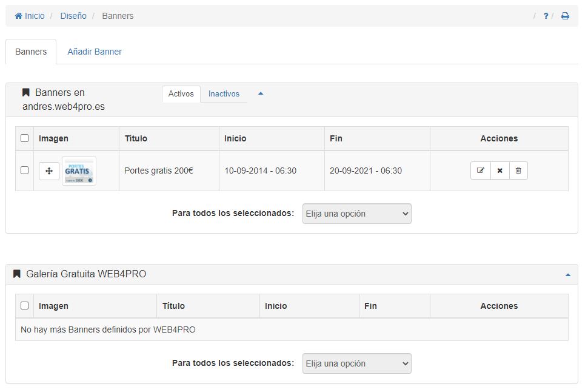
Task: Toggle select-all checkbox in the first banners table
Action: (x=25, y=138)
